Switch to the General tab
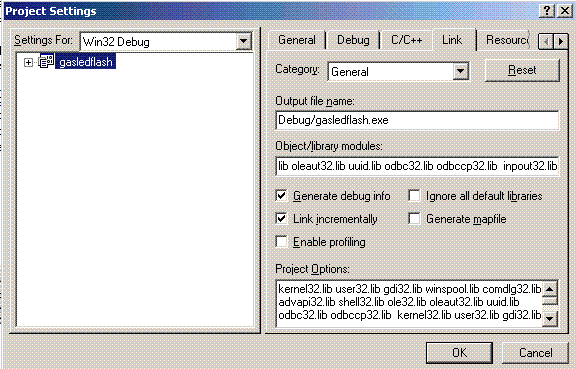Image resolution: width=576 pixels, height=369 pixels. point(297,40)
